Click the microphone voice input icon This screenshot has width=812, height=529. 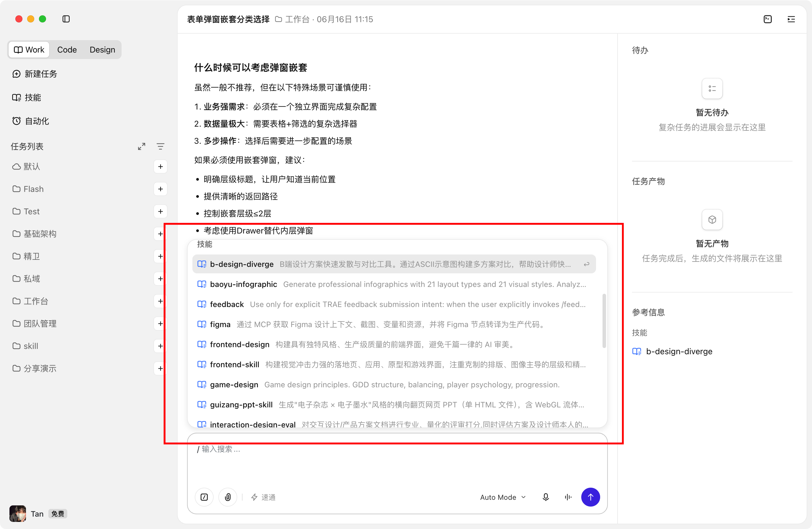point(546,497)
